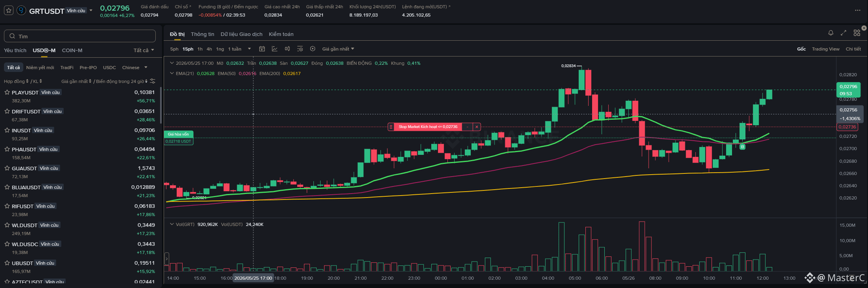Filter by TradFi category

67,68
